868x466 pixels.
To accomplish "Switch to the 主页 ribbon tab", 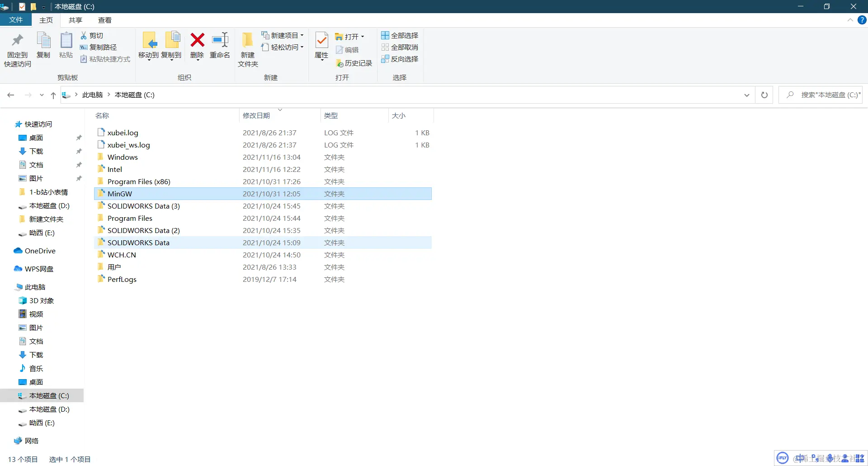I will point(46,20).
